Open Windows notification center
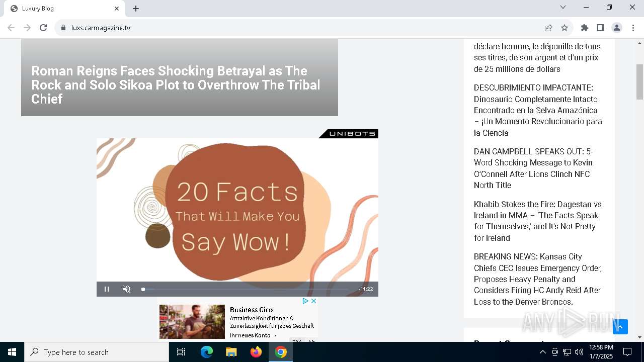This screenshot has width=644, height=362. pyautogui.click(x=627, y=352)
